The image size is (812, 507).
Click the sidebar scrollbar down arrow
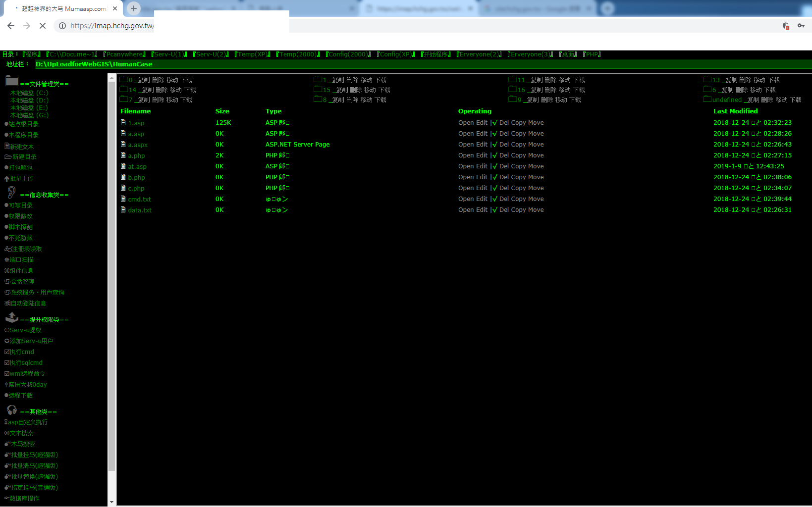[x=111, y=502]
